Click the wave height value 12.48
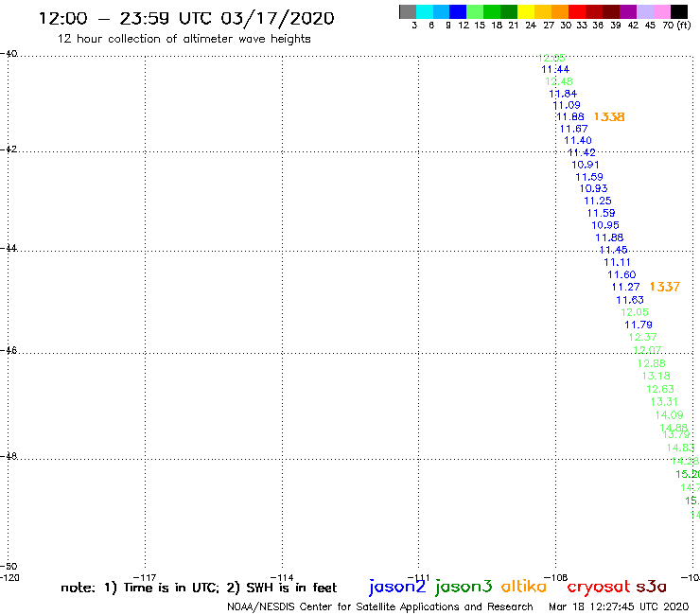700x615 pixels. pos(559,81)
